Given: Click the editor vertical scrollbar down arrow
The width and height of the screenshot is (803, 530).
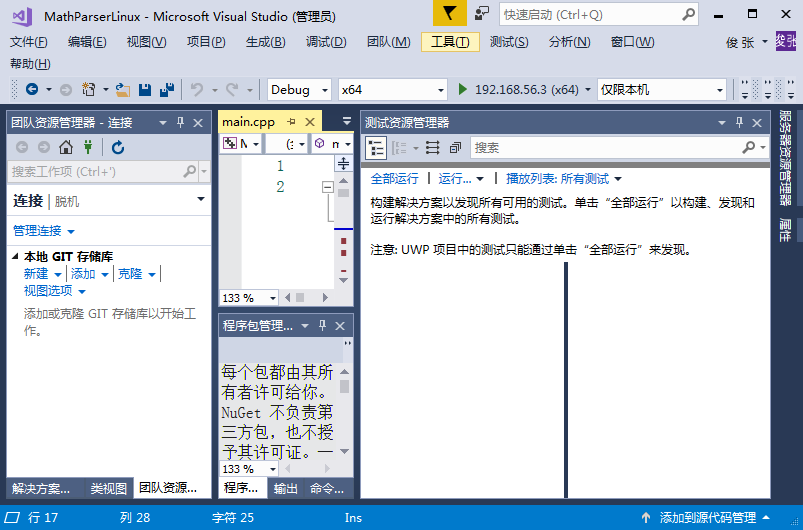Looking at the screenshot, I should pyautogui.click(x=344, y=280).
